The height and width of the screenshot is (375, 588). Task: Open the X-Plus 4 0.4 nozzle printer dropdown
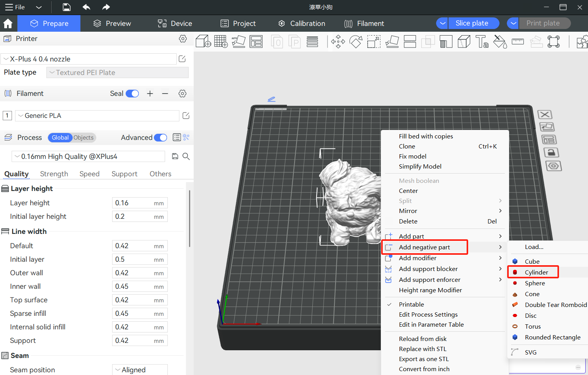(89, 59)
